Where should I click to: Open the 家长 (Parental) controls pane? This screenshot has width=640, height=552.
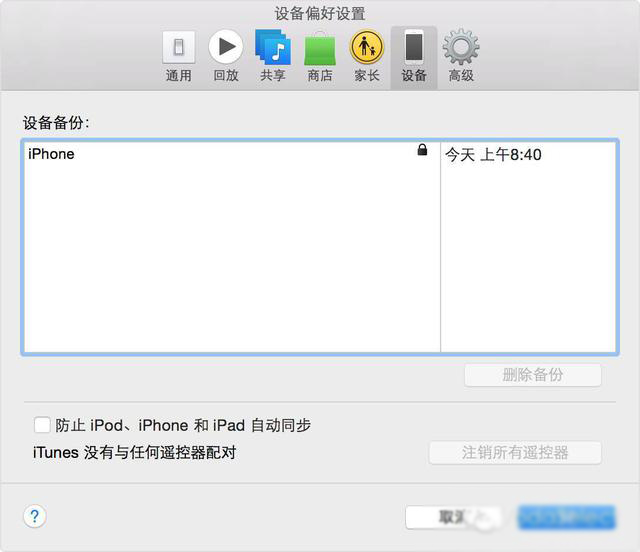(x=367, y=57)
